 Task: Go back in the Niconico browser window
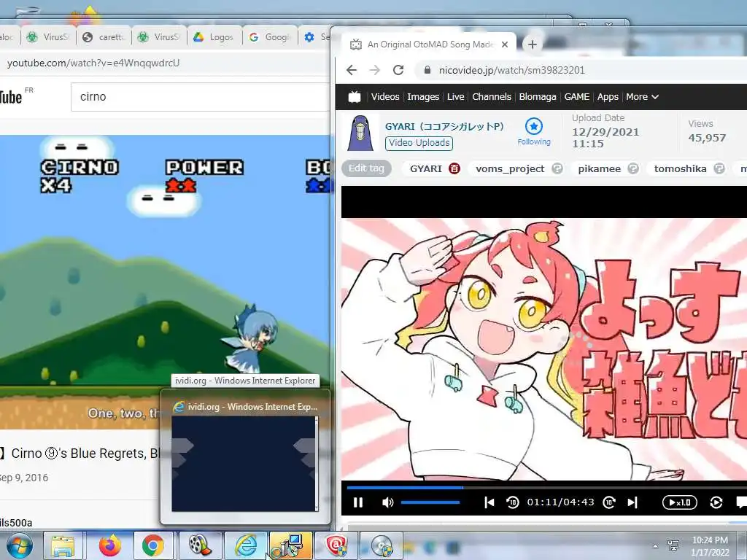click(x=352, y=70)
